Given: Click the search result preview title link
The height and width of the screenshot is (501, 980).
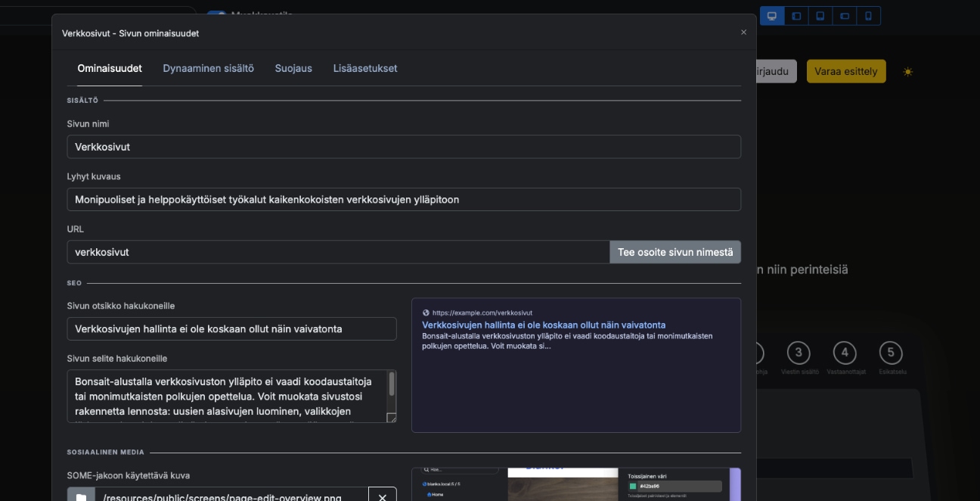Looking at the screenshot, I should tap(544, 325).
